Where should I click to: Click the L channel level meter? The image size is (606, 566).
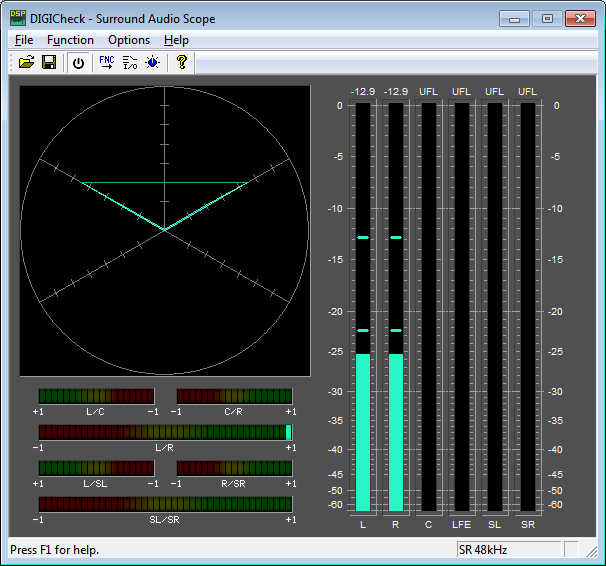363,307
